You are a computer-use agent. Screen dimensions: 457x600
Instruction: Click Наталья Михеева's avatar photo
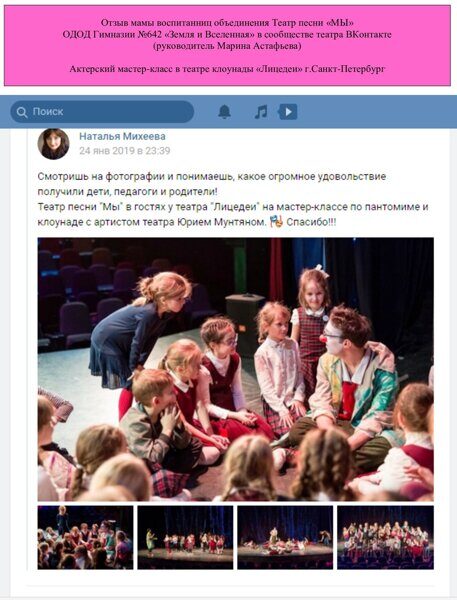53,144
